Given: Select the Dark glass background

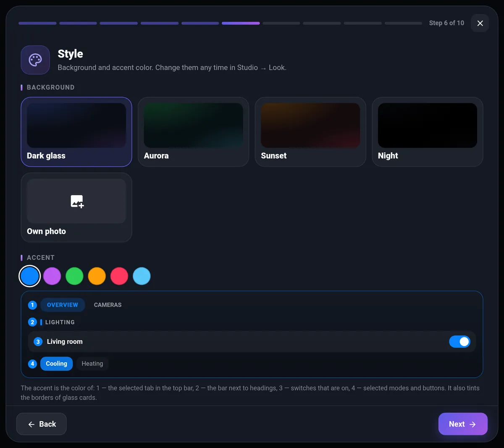Looking at the screenshot, I should (x=76, y=132).
